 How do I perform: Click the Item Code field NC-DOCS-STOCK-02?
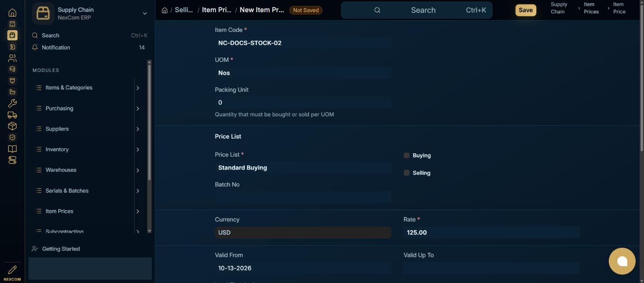[x=303, y=43]
